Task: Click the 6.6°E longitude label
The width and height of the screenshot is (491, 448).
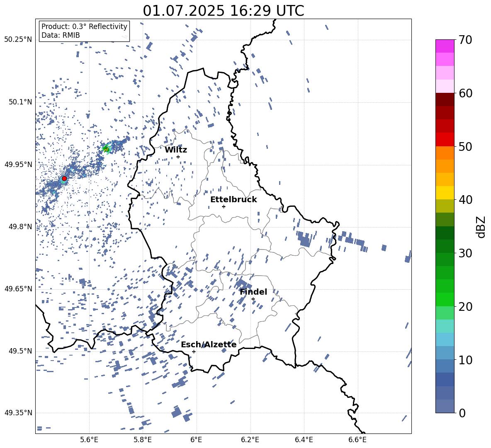Action: 357,440
